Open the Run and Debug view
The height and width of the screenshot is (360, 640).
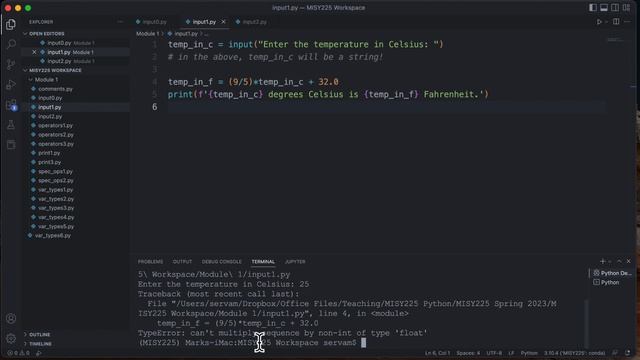[x=11, y=84]
